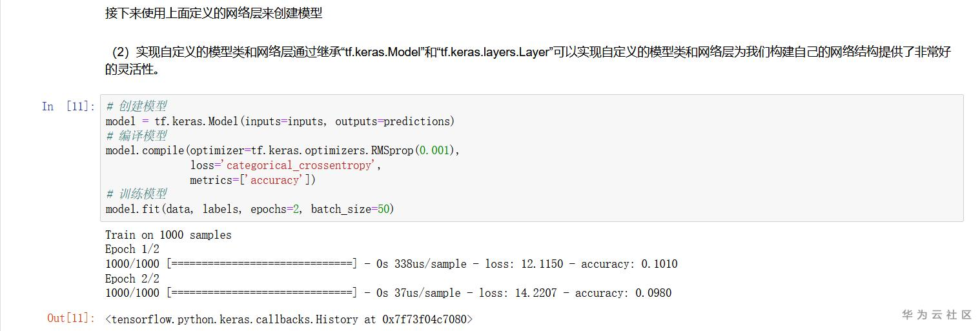Screen dimensions: 980x331
Task: Click the 'Train on 1000 samples' output
Action: click(168, 235)
